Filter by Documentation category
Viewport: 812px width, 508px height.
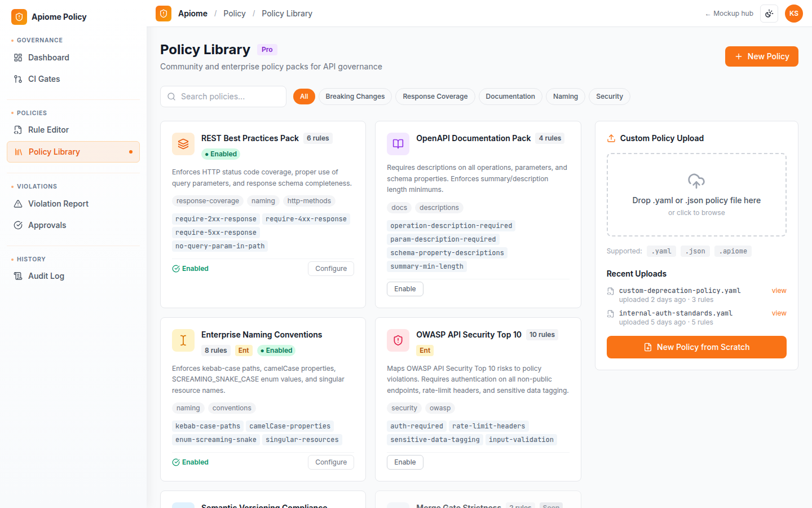510,97
